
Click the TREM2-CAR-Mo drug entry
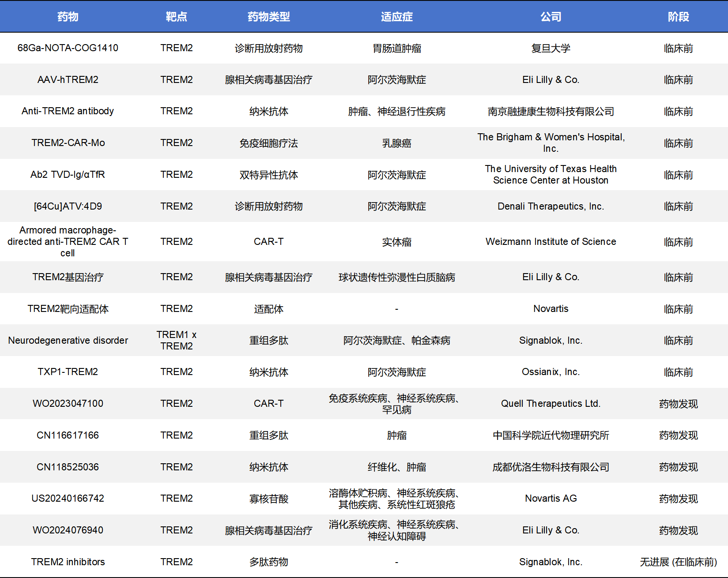click(x=68, y=143)
